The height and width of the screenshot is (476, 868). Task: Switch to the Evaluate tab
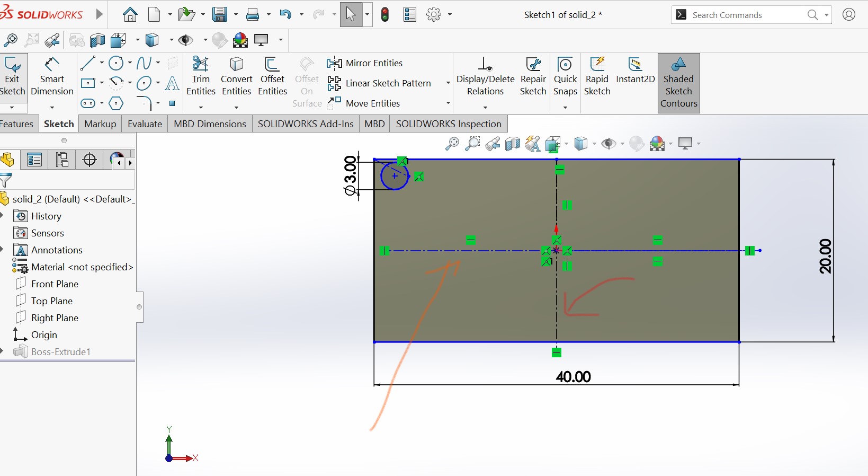pos(145,124)
